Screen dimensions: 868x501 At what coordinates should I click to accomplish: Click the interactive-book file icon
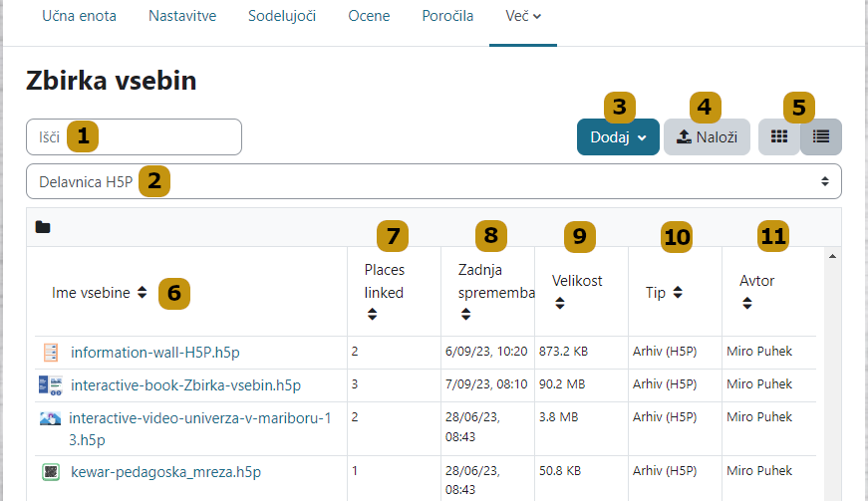[51, 385]
